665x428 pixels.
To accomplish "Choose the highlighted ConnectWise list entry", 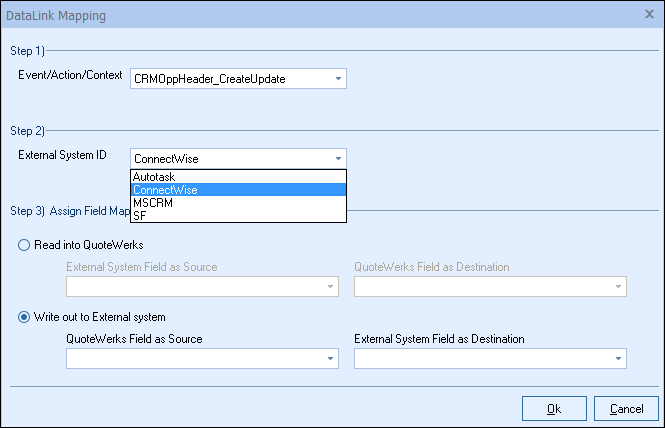I will point(165,190).
